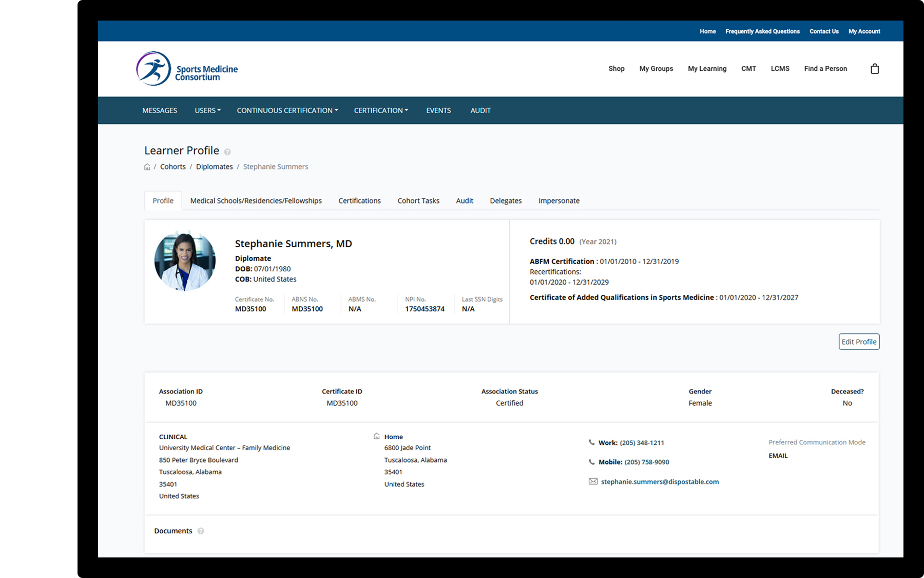This screenshot has height=578, width=924.
Task: Open the Shop link
Action: tap(617, 68)
